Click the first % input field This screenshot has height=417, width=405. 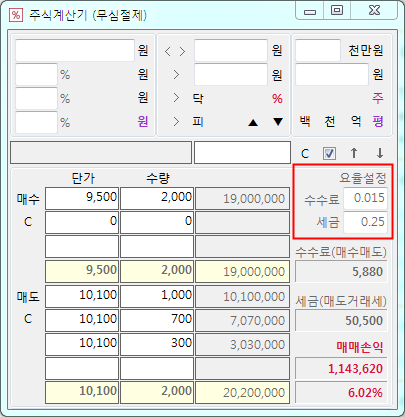36,74
